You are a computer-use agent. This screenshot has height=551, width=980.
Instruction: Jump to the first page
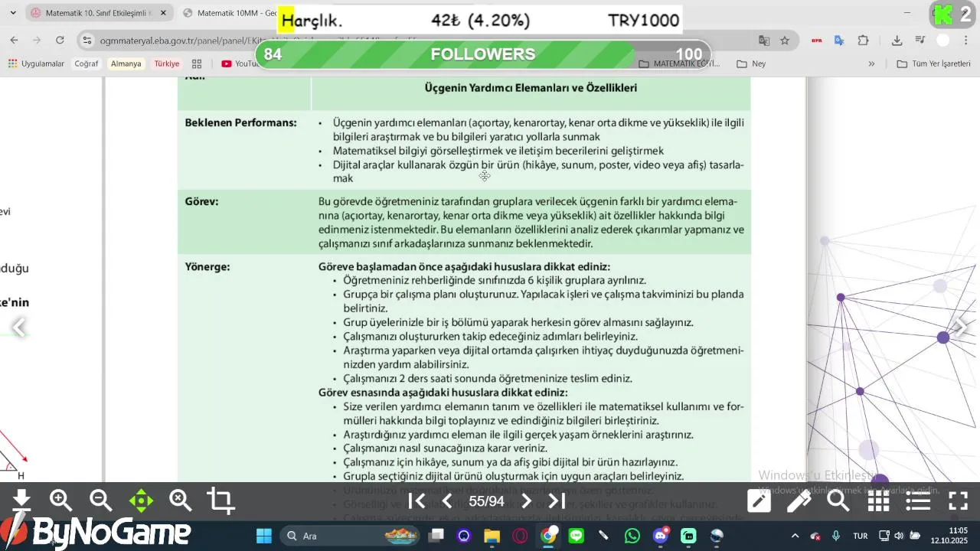416,501
